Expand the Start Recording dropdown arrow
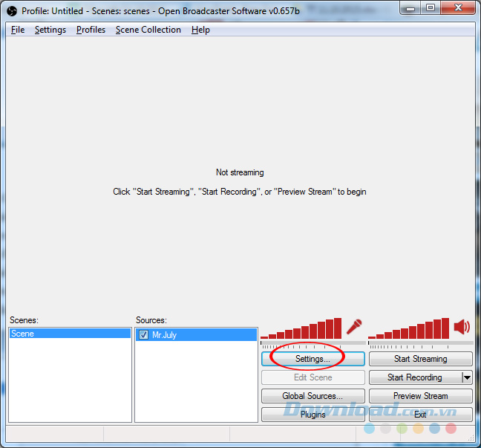Viewport: 481px width, 448px height. click(467, 377)
